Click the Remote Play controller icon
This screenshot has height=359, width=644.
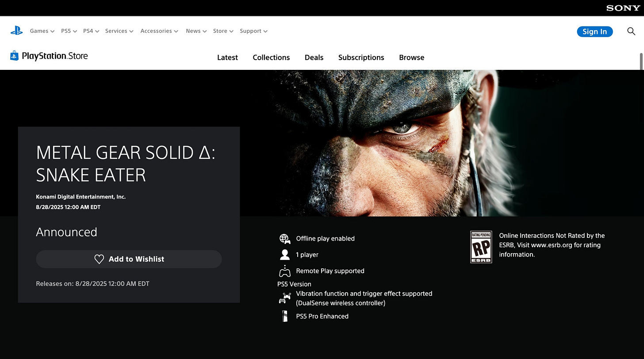[285, 271]
